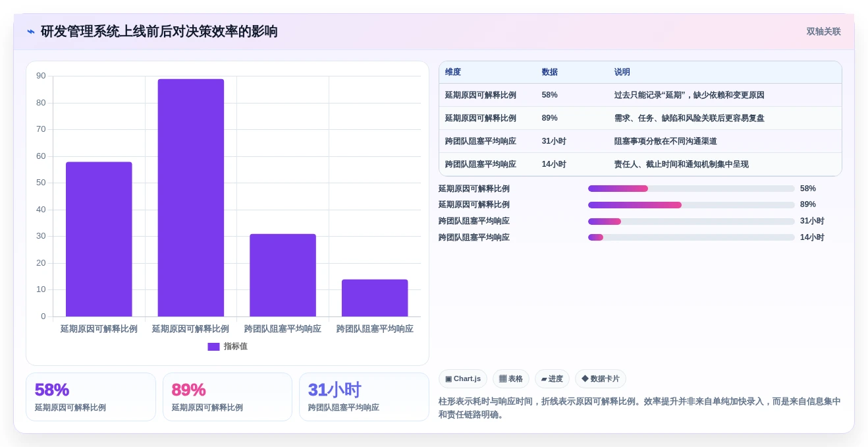This screenshot has width=868, height=447.
Task: Click the title 研发管理系统上线前后对决策效率的影响
Action: point(159,32)
